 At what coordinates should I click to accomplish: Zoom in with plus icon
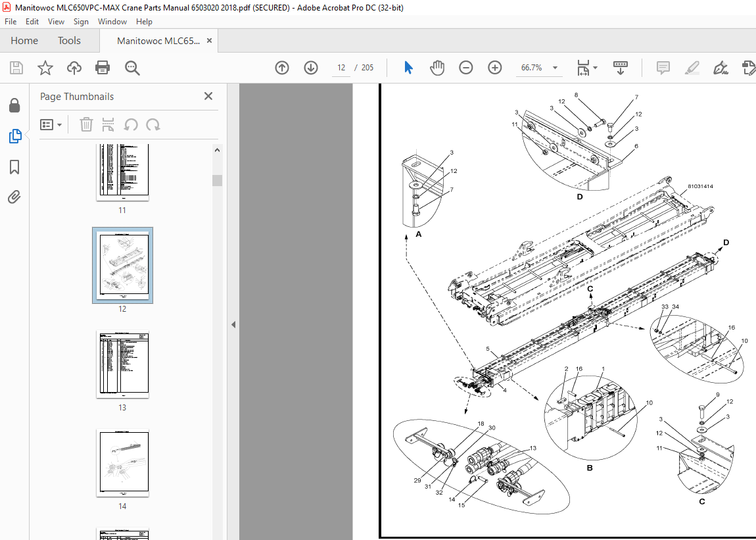click(x=494, y=68)
